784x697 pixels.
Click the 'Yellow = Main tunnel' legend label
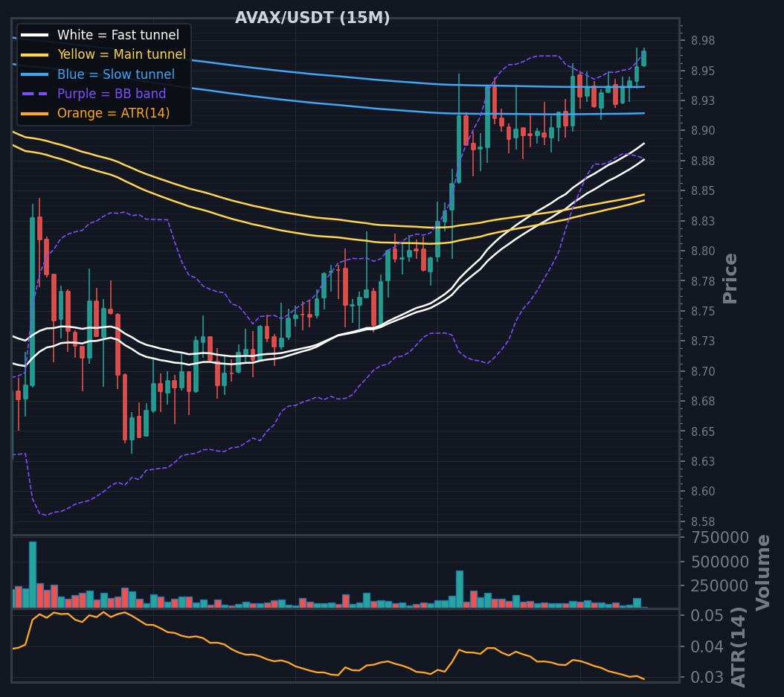point(121,54)
